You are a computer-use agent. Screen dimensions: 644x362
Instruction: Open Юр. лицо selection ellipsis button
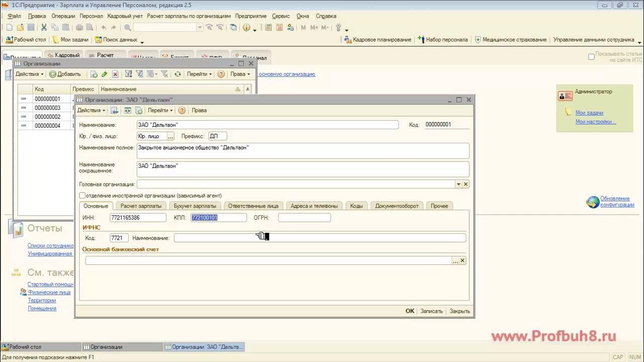click(x=171, y=136)
